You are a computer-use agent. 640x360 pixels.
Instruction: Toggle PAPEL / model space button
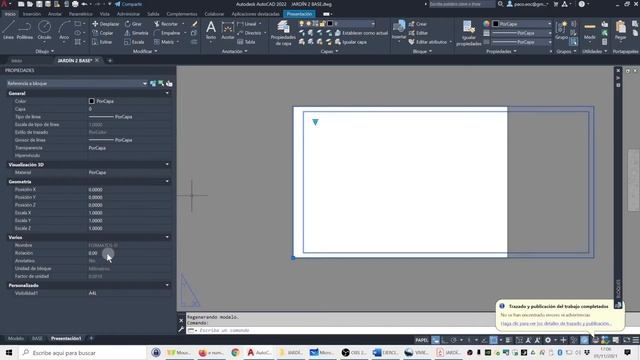pyautogui.click(x=422, y=340)
